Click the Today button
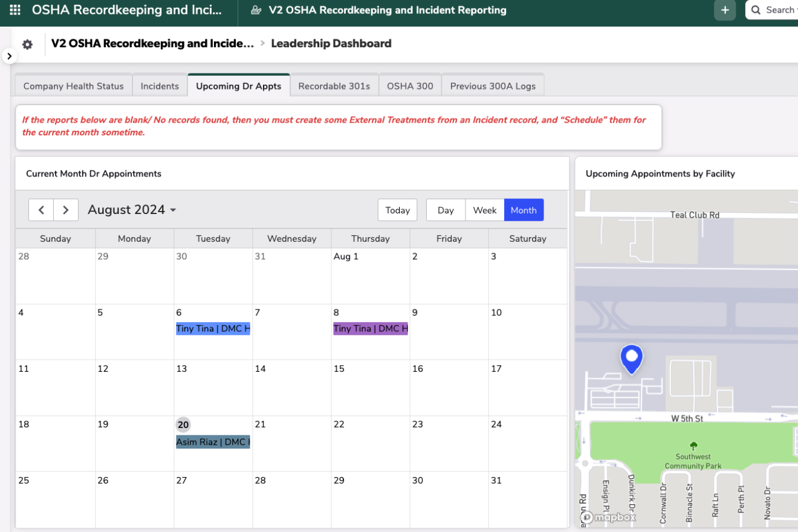The height and width of the screenshot is (532, 798). [397, 210]
